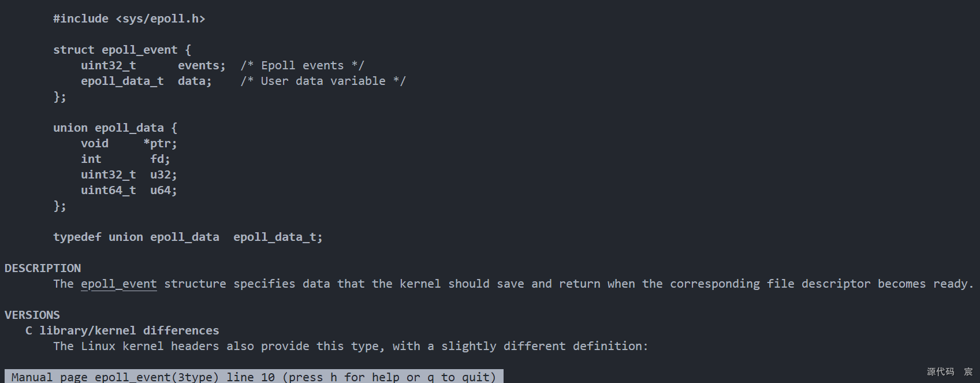Click the User data variable comment
This screenshot has height=383, width=980.
click(323, 81)
